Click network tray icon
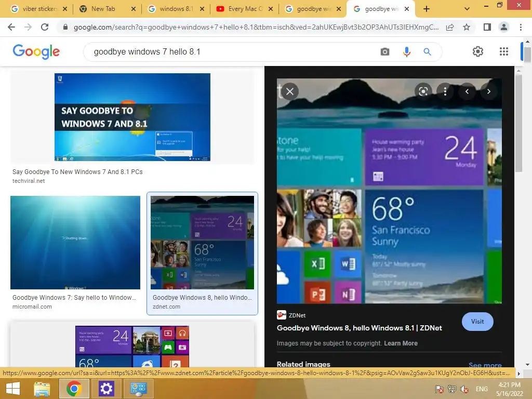Viewport: 532px width, 399px height. coord(451,389)
